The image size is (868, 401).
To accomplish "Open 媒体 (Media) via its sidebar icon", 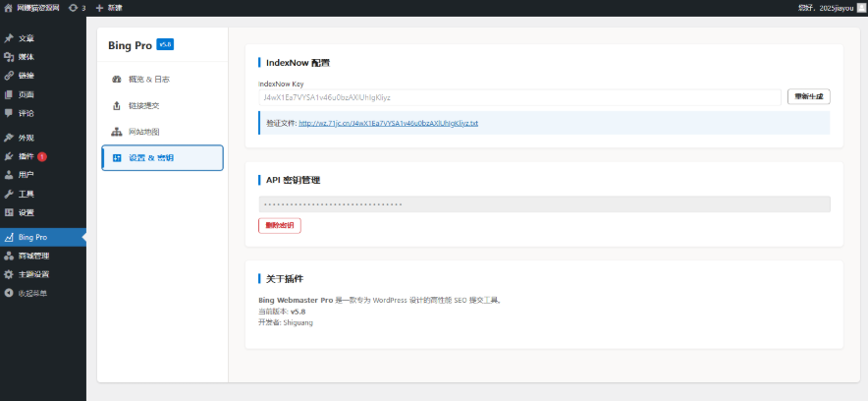I will pos(9,57).
